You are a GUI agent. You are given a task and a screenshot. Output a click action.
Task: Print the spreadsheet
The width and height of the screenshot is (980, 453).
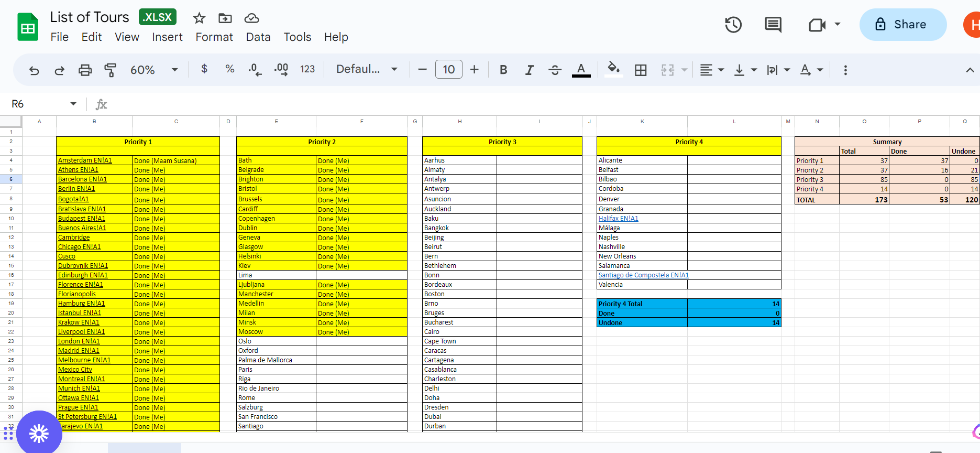85,70
